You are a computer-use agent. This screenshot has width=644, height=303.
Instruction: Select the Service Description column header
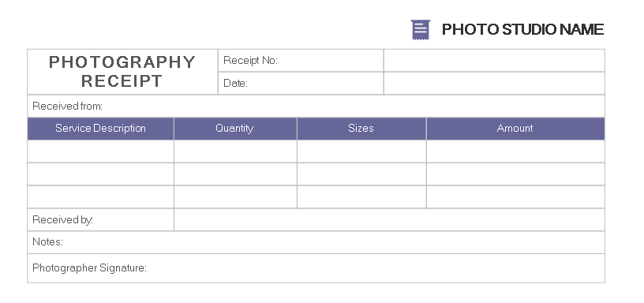(x=101, y=129)
